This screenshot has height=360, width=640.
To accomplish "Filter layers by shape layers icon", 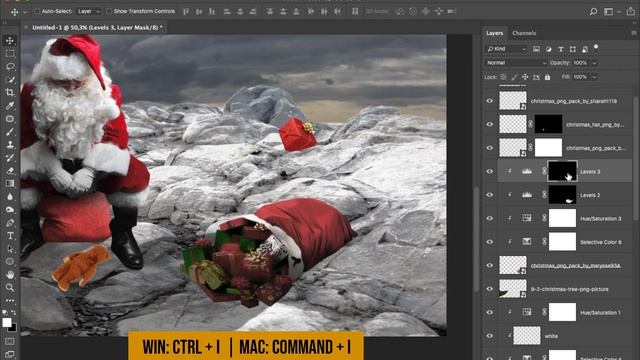I will tap(573, 49).
